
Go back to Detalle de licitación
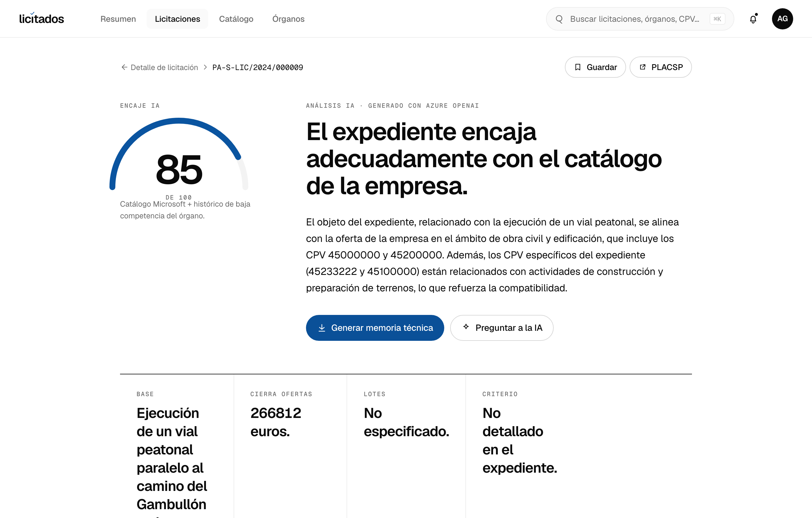pos(164,67)
